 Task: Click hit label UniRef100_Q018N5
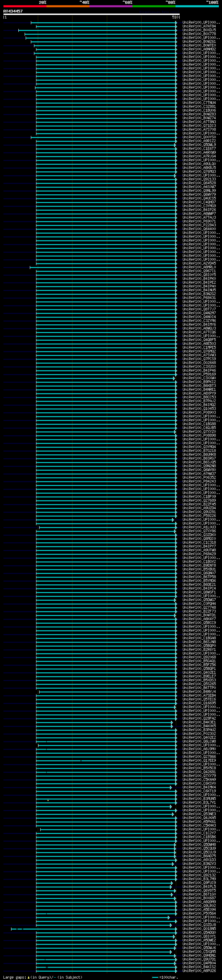click(199, 929)
